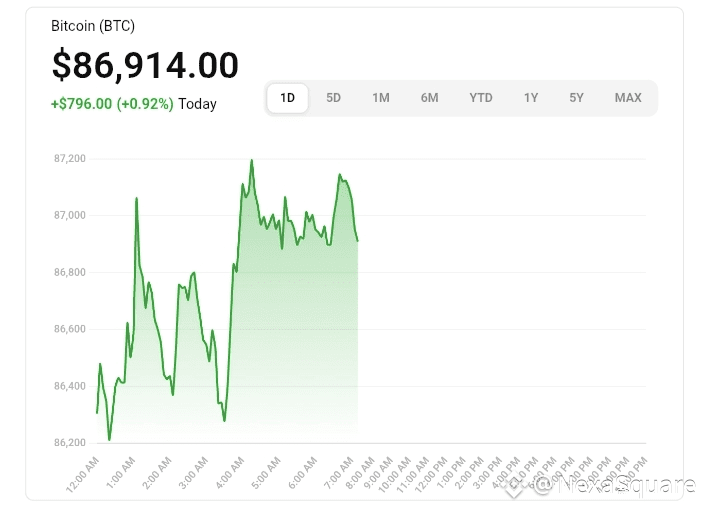Image resolution: width=704 pixels, height=510 pixels.
Task: Switch chart to 1Y range
Action: click(x=531, y=98)
